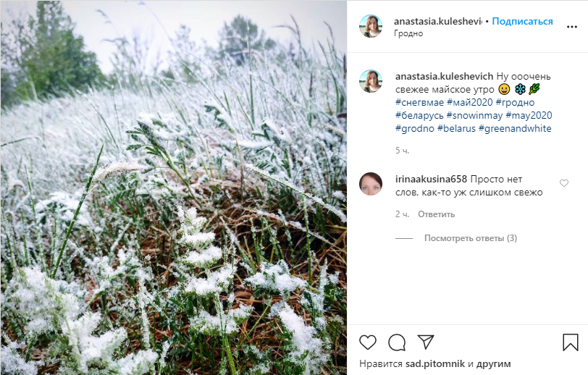Viewport: 588px width, 375px height.
Task: Open irinaakusina658 username link
Action: pos(431,180)
